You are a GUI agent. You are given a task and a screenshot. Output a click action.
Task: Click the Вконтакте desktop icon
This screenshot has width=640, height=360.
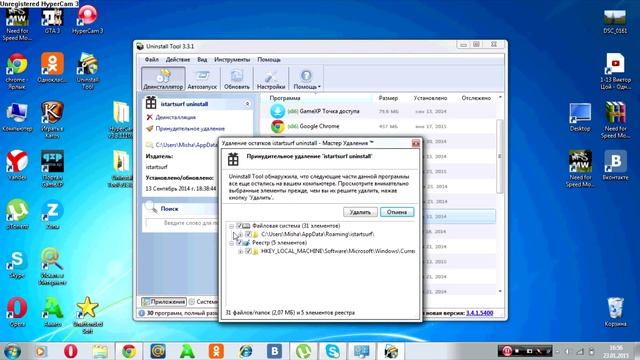(616, 166)
